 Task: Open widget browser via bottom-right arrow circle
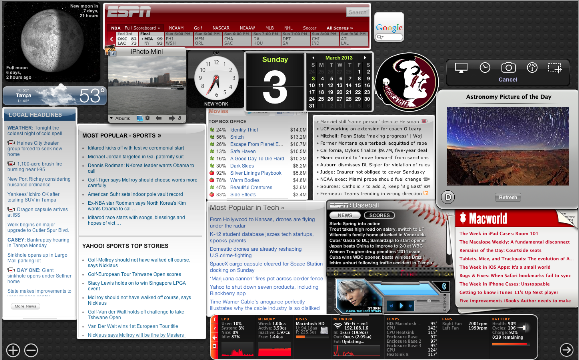point(566,349)
